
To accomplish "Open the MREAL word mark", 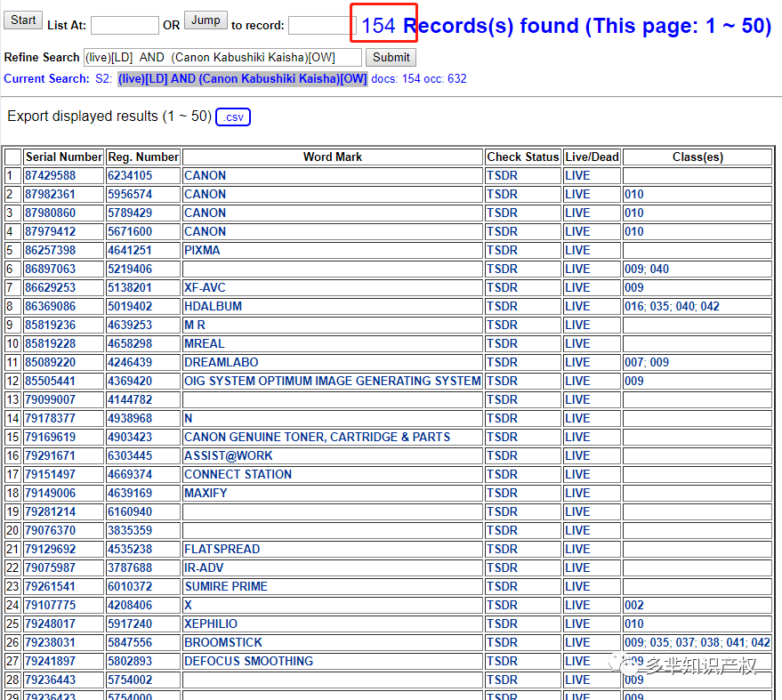I will pyautogui.click(x=205, y=344).
